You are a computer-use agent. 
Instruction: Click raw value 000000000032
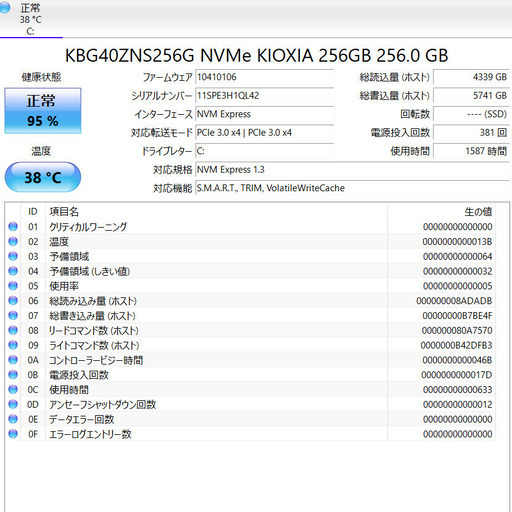[457, 271]
